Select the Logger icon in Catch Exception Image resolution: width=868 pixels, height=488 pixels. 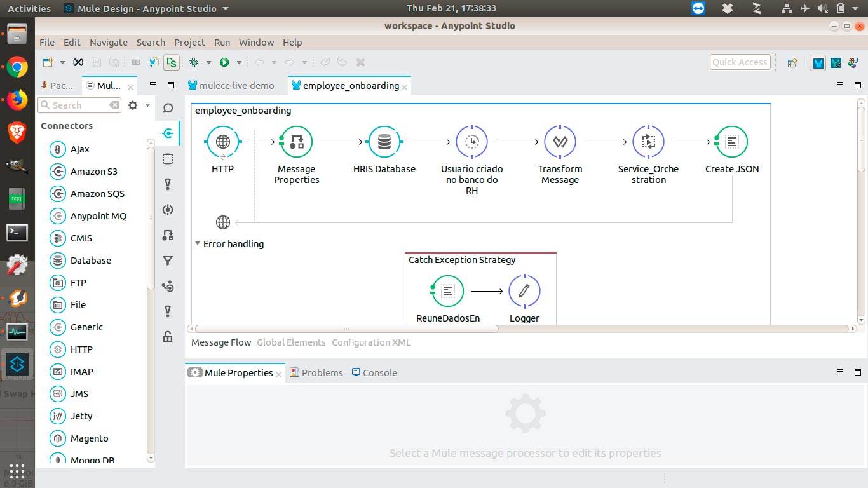(x=524, y=291)
